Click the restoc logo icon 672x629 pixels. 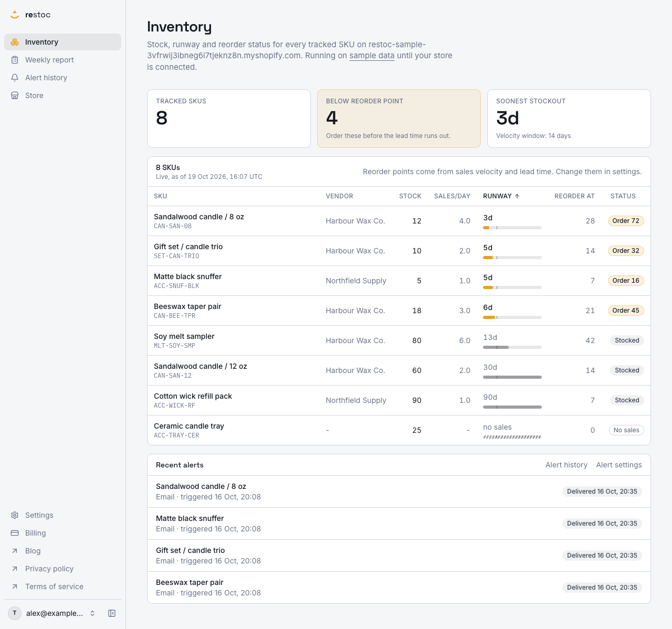pos(15,15)
